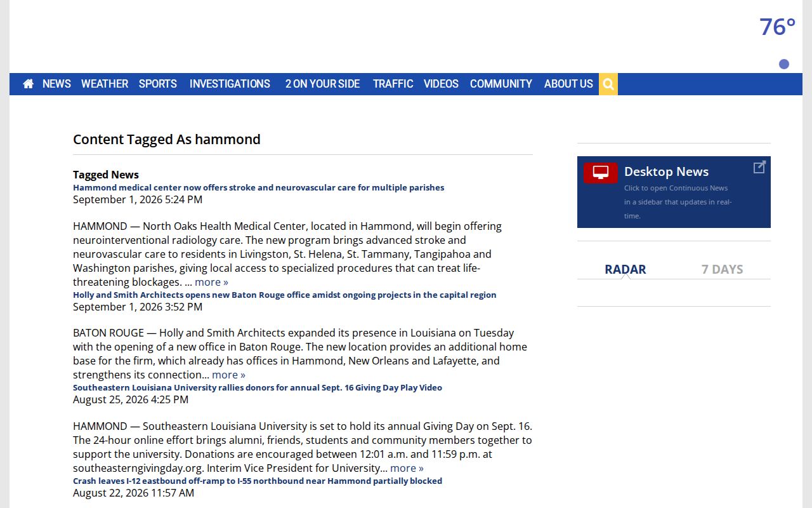Open the TRAFFIC menu
This screenshot has width=812, height=508.
[393, 84]
